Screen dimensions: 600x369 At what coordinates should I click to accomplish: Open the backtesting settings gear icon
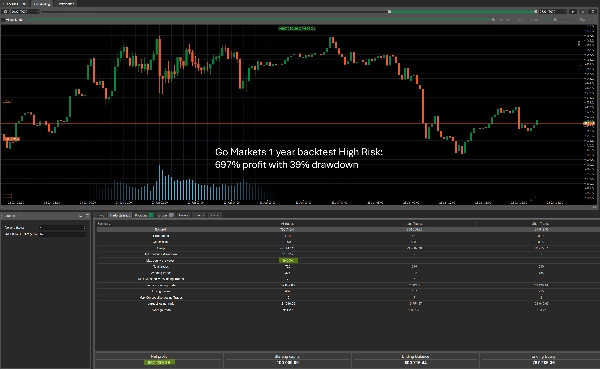pos(5,11)
